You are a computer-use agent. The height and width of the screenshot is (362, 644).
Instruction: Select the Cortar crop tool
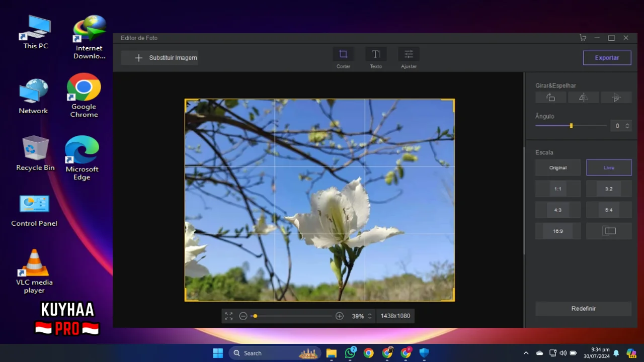(343, 58)
